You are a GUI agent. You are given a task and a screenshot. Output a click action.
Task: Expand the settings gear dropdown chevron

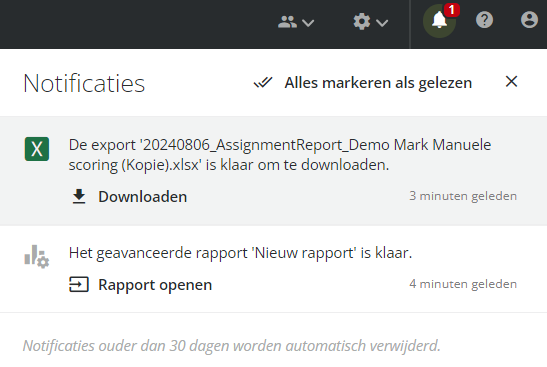pyautogui.click(x=382, y=23)
